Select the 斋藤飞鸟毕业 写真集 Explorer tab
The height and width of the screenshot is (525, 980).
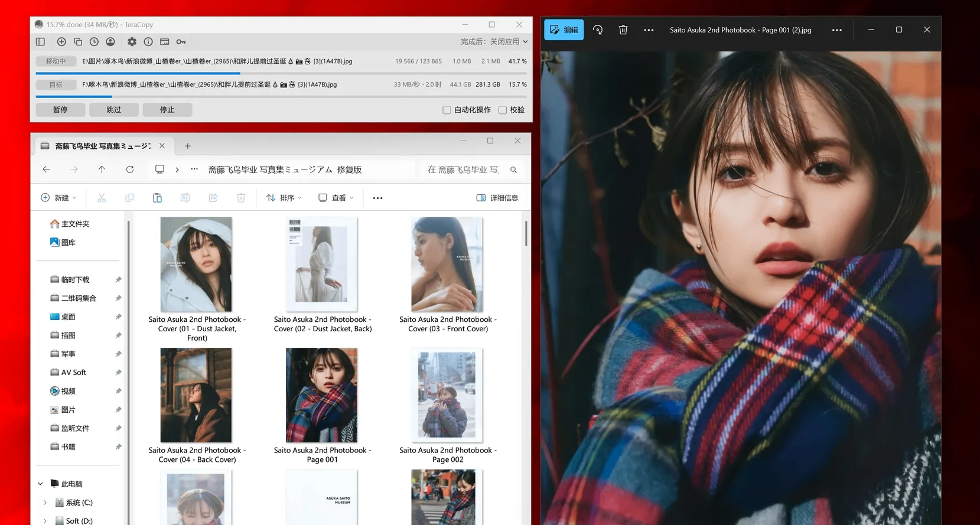pyautogui.click(x=103, y=146)
